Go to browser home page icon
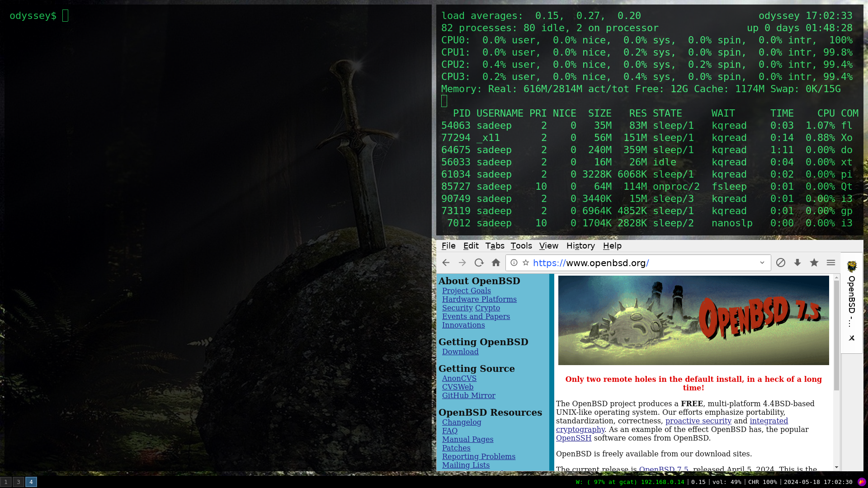 coord(496,263)
